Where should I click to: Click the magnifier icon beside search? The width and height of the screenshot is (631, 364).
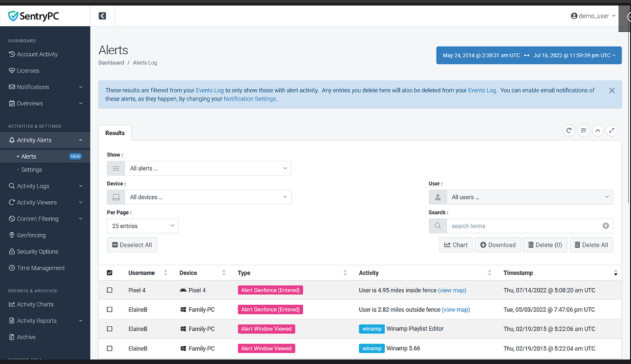point(438,226)
